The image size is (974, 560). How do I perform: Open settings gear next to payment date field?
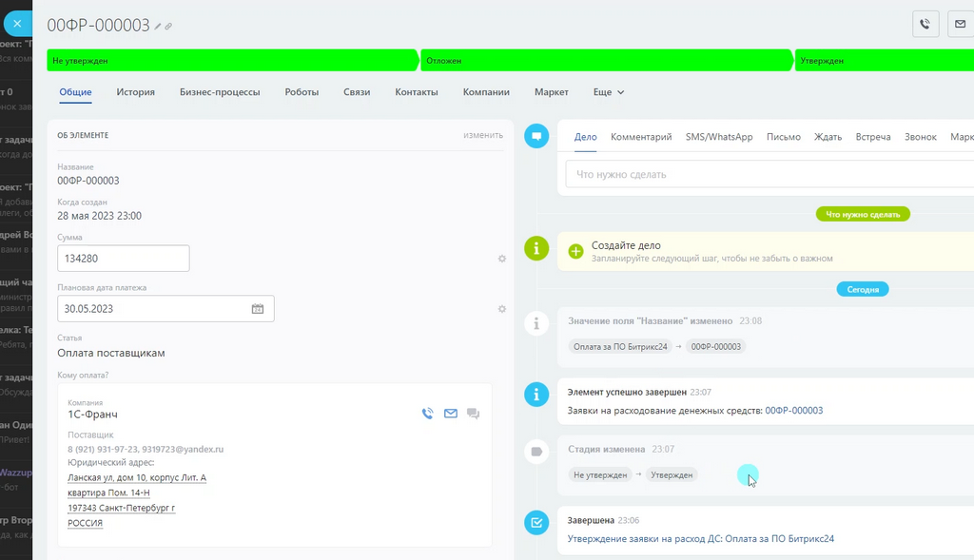(502, 309)
